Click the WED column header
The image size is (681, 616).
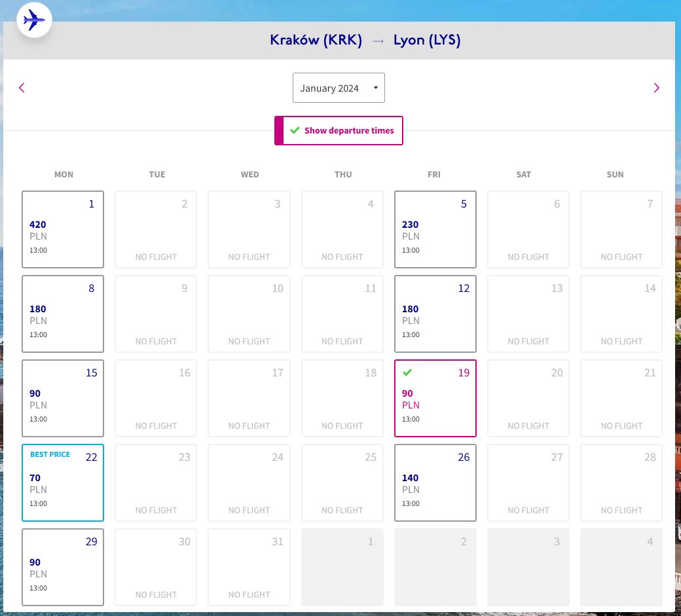(x=249, y=175)
